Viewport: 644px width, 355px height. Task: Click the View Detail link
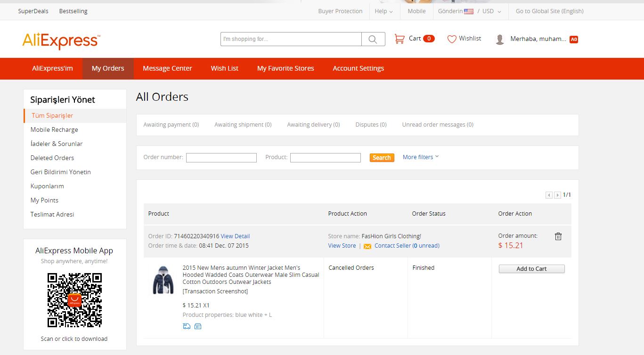(235, 236)
